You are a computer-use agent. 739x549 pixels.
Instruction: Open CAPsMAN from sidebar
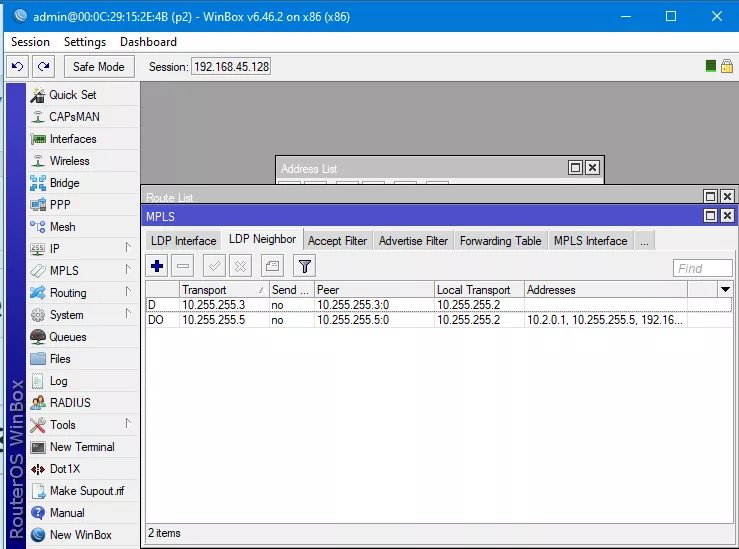83,116
